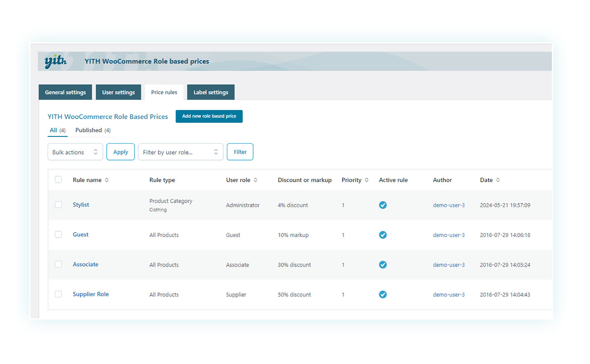Click the Filter button
Screen dimensions: 590x364
coord(240,152)
